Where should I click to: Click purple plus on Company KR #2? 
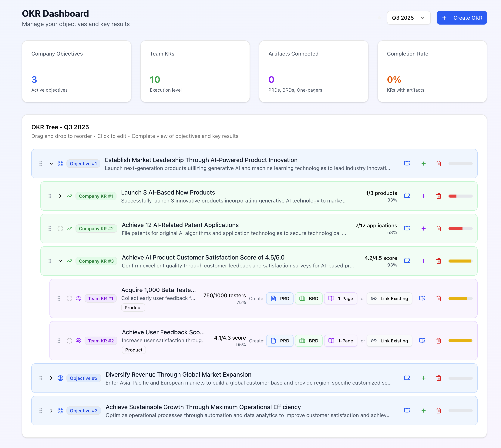tap(423, 228)
